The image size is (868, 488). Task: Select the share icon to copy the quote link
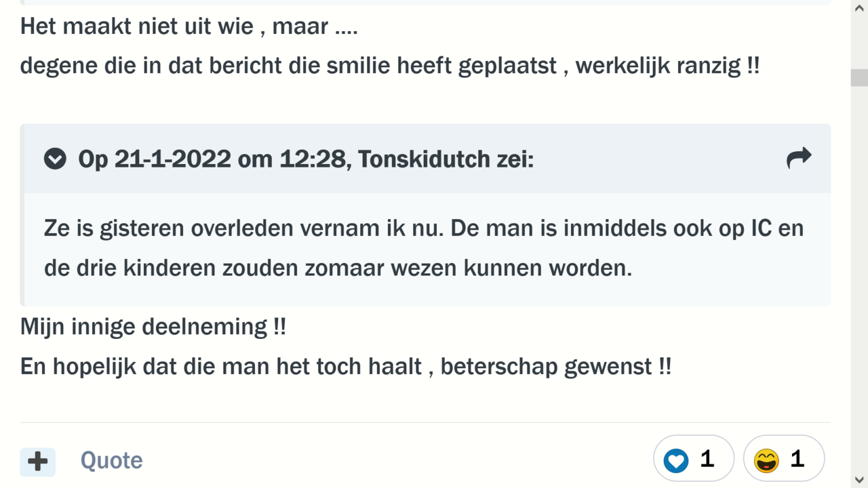pos(799,158)
